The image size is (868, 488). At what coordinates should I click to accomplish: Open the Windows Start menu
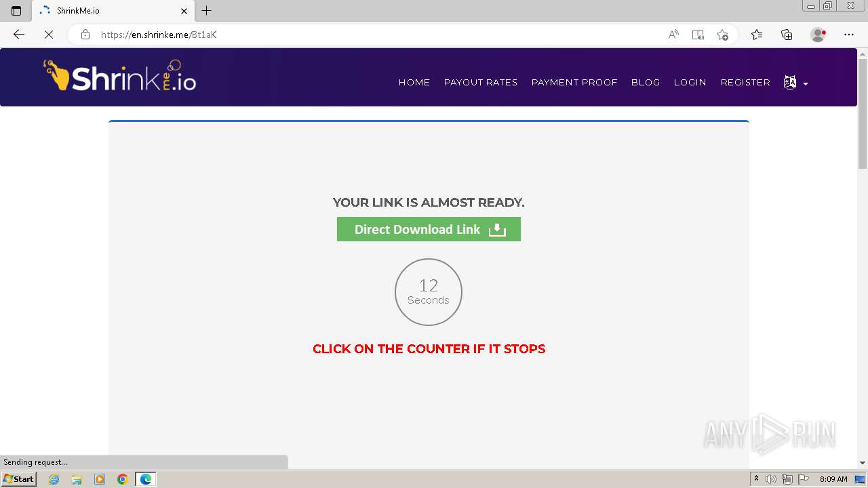click(x=19, y=479)
